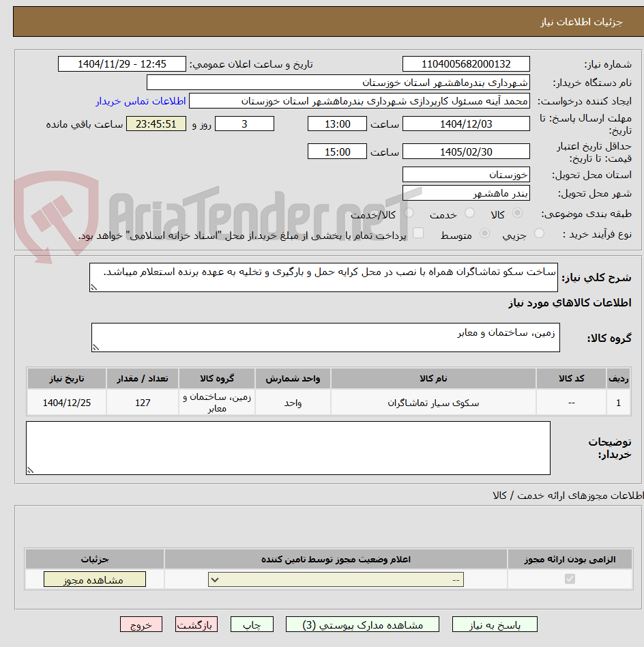Toggle the الزامی بودن ارائه مجوز checkbox

(570, 579)
